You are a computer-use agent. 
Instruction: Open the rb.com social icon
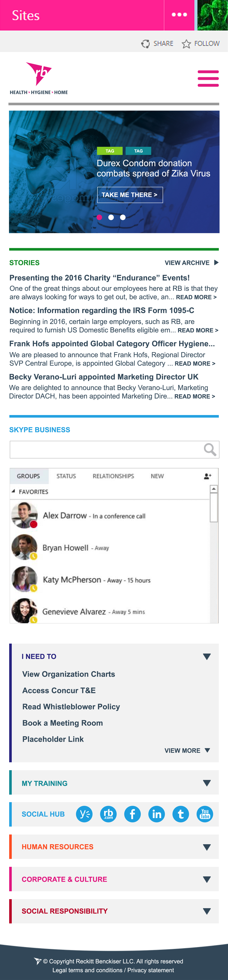click(108, 814)
